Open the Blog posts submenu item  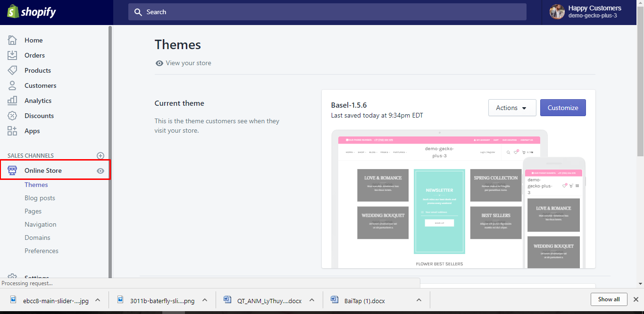point(40,198)
